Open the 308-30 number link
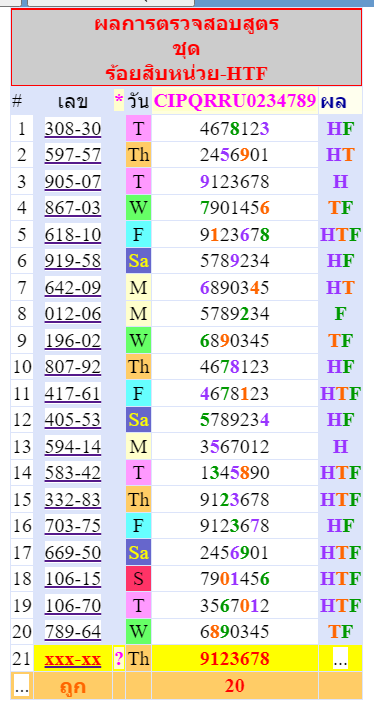Image resolution: width=374 pixels, height=713 pixels. (73, 129)
